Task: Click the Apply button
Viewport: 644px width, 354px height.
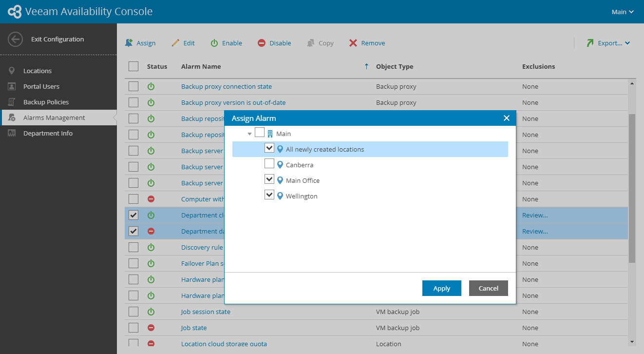Action: point(442,288)
